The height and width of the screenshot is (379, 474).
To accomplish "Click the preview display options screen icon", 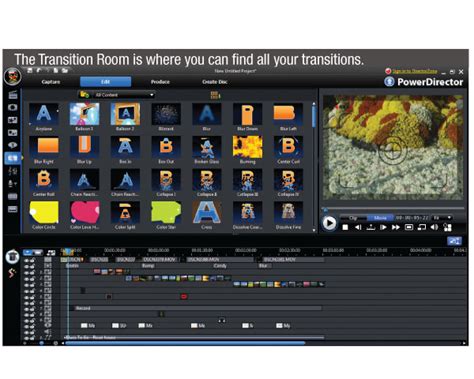I will coord(409,227).
